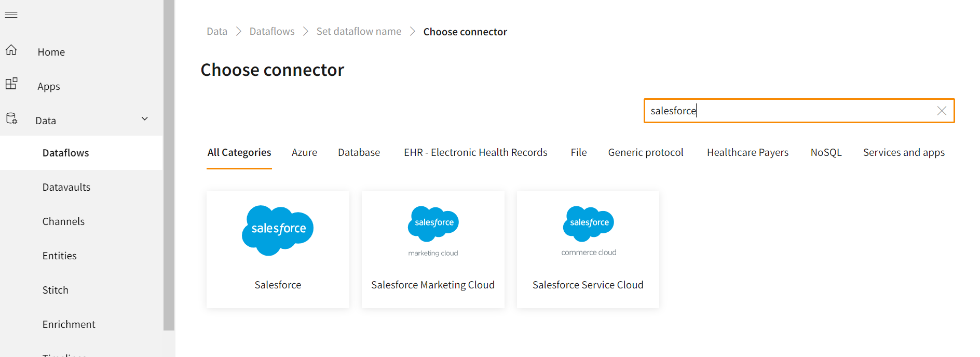The height and width of the screenshot is (357, 980).
Task: Open the Enrichment sidebar item
Action: point(69,324)
